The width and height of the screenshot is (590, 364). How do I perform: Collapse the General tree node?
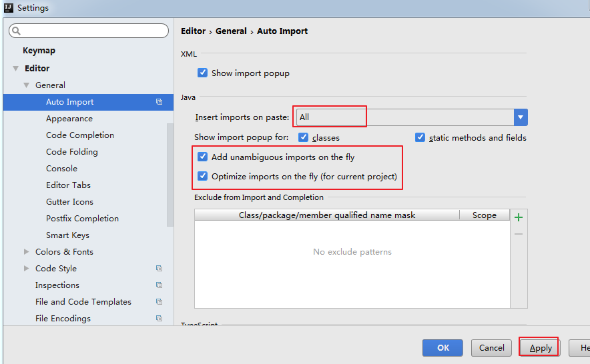[x=26, y=85]
